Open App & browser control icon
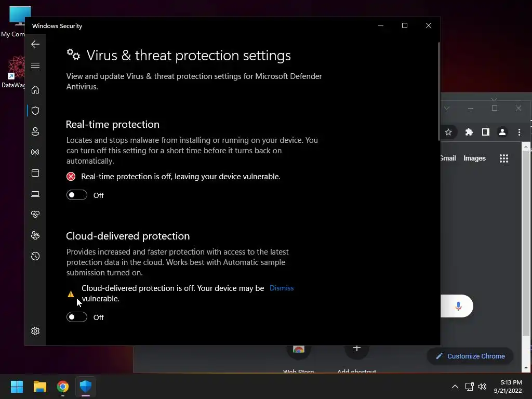The image size is (532, 399). click(x=35, y=173)
